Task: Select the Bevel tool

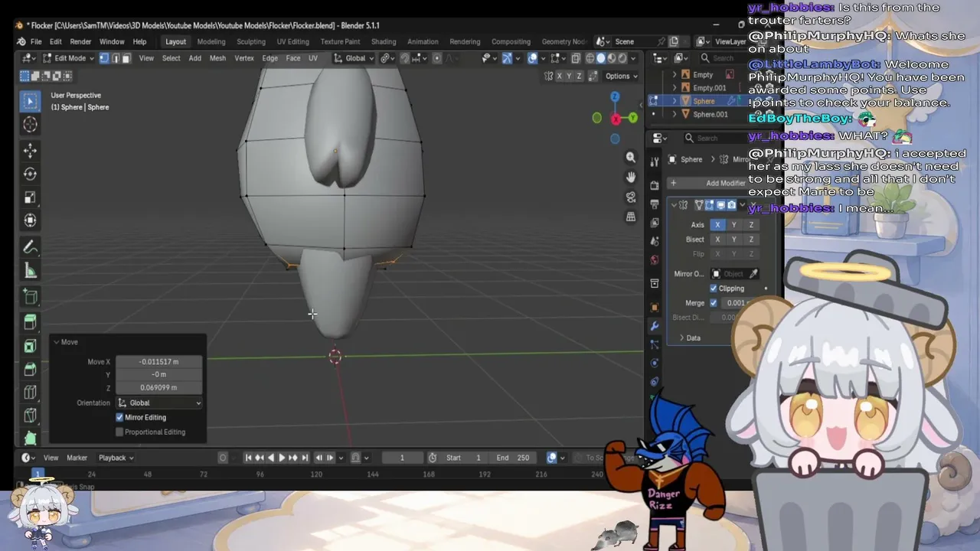Action: pos(30,370)
